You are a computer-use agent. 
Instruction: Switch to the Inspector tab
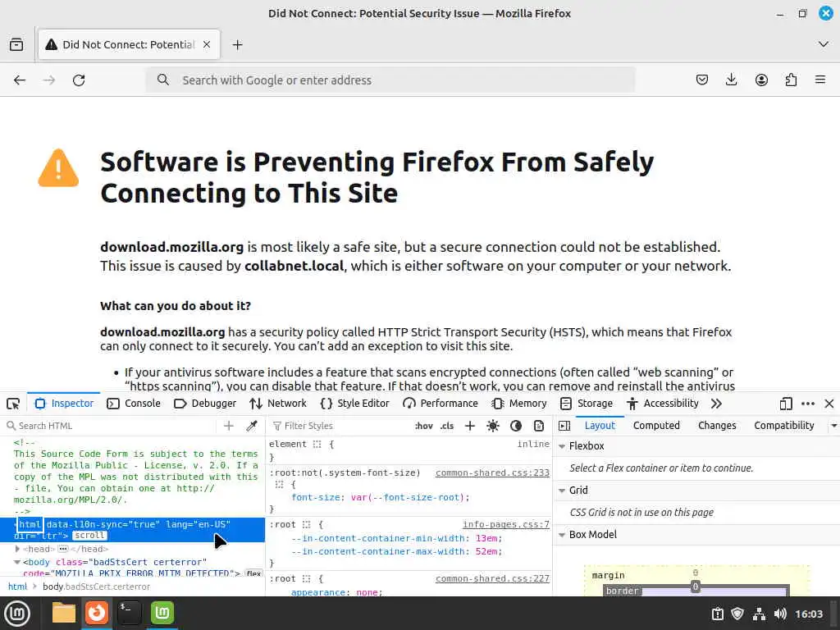(x=64, y=404)
